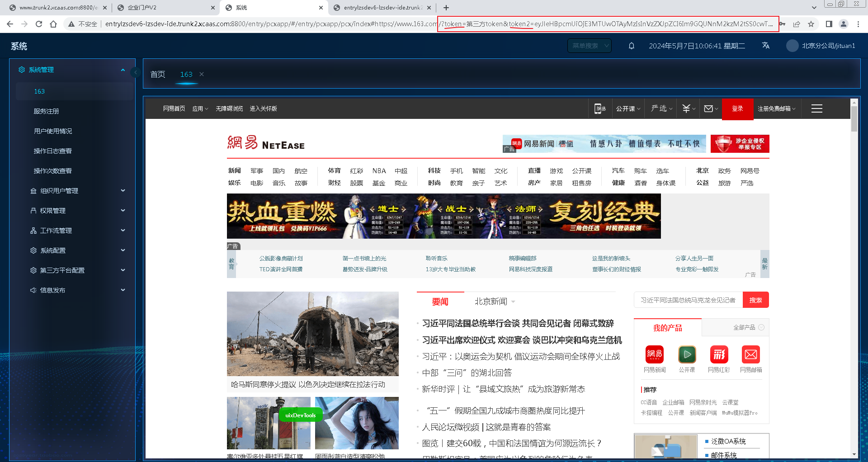This screenshot has width=868, height=462.
Task: Click the share page icon in address bar
Action: tap(797, 24)
